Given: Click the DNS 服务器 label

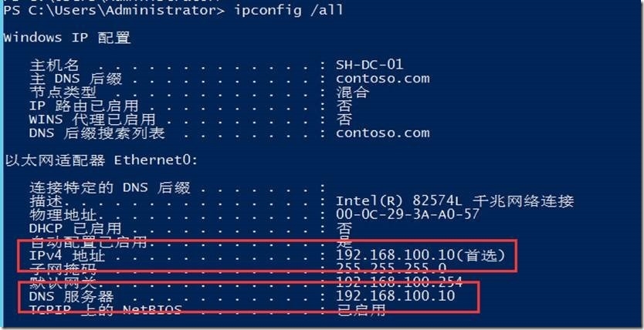Looking at the screenshot, I should [x=71, y=296].
